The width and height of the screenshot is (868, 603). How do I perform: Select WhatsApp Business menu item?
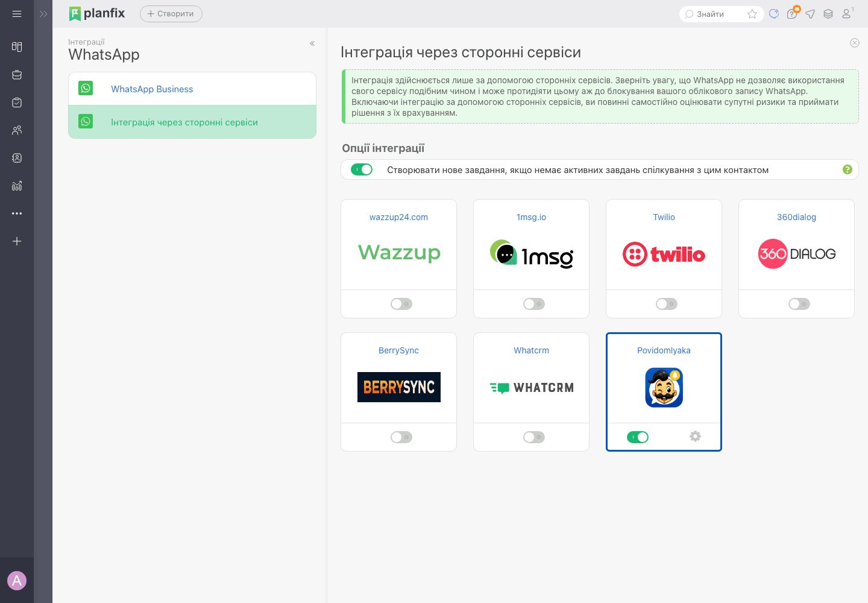[x=192, y=89]
